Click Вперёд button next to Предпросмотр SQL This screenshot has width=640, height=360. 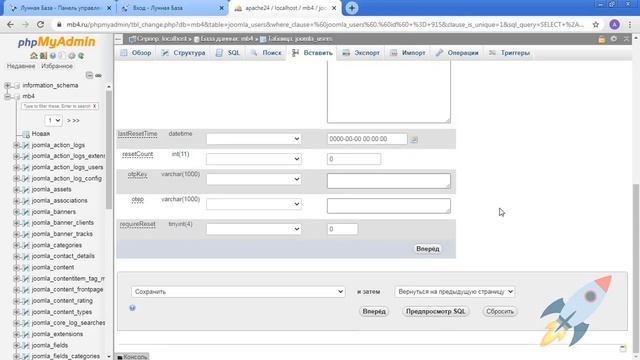pyautogui.click(x=374, y=311)
